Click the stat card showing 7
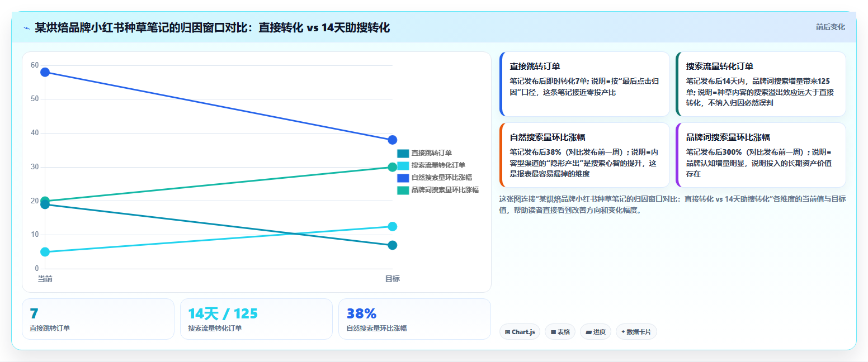The height and width of the screenshot is (362, 868). click(98, 319)
